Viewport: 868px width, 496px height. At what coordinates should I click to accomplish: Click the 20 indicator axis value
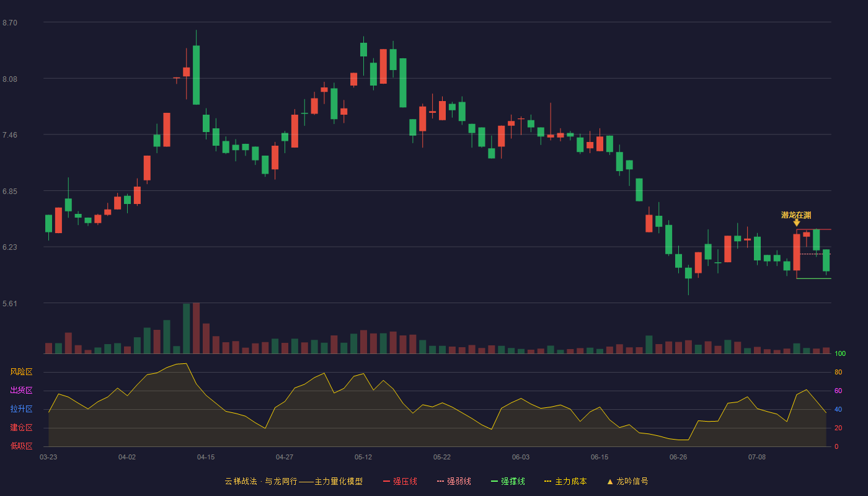click(838, 428)
